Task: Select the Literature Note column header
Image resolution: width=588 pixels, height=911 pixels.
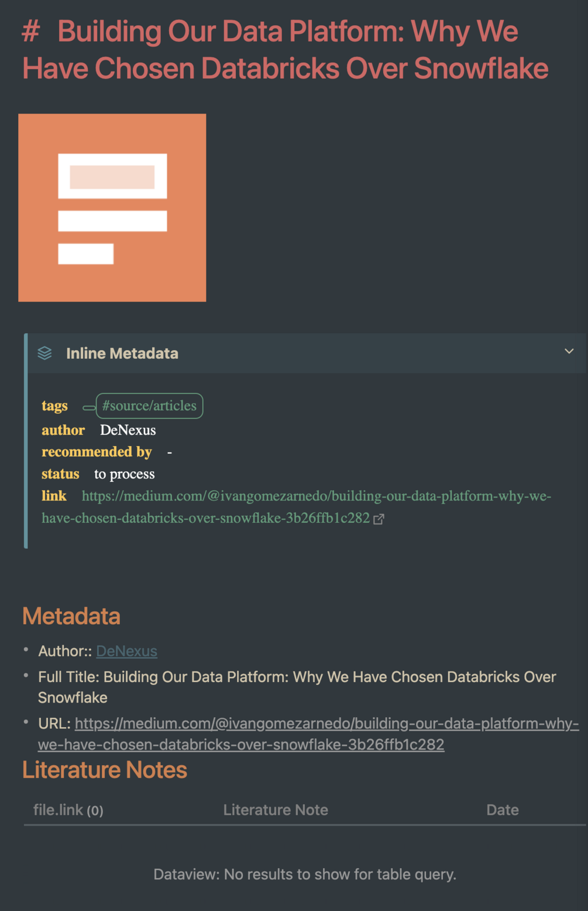Action: (276, 810)
